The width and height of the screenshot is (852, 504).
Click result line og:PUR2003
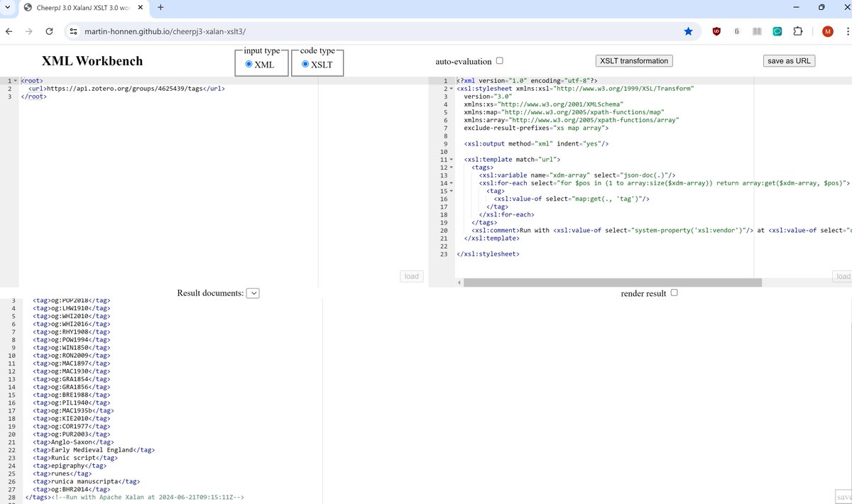72,434
